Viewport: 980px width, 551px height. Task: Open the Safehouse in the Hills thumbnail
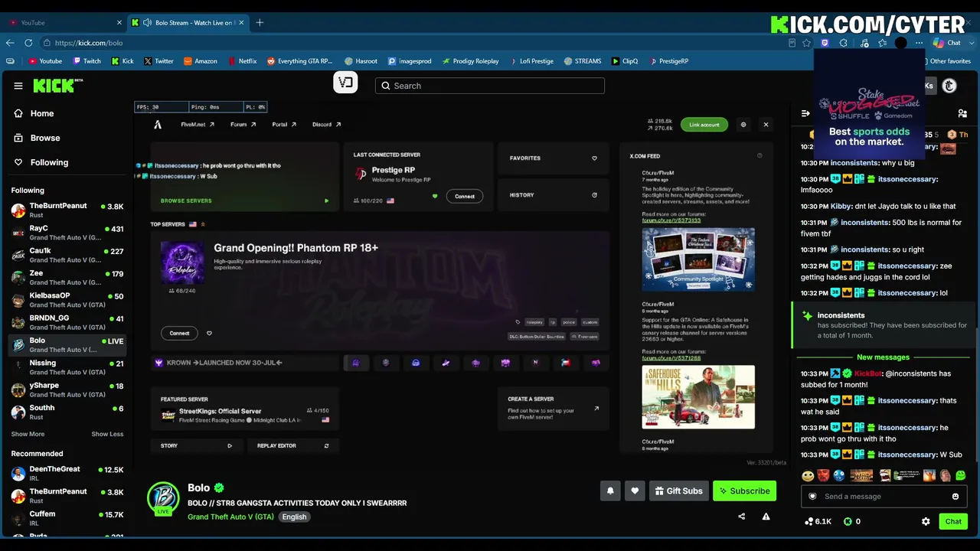(698, 397)
